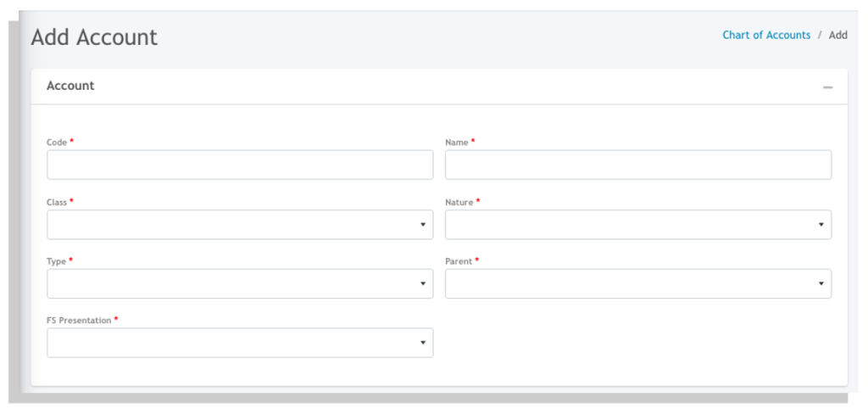Focus the Name text field
Screen dimensions: 868x414
click(637, 165)
